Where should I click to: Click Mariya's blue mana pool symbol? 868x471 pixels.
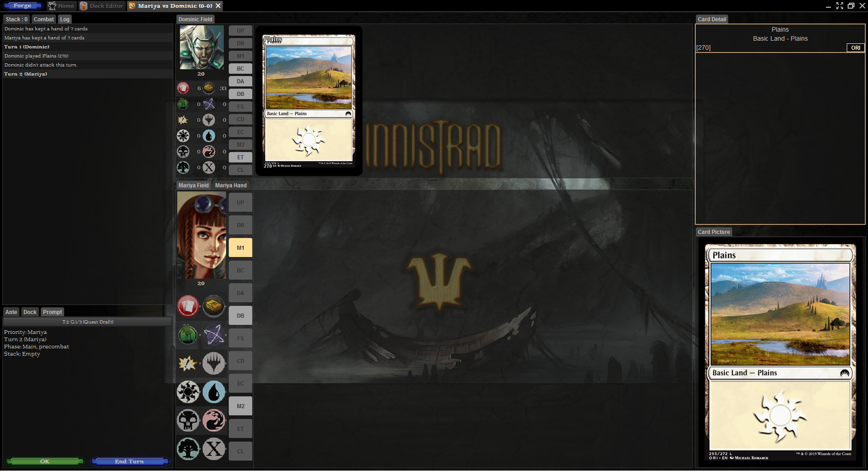click(213, 392)
